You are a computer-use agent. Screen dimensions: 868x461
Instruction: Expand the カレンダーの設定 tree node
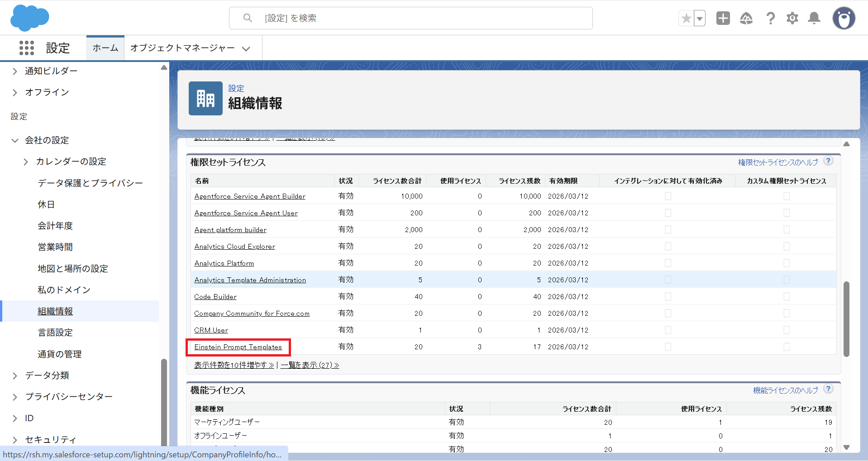tap(26, 162)
